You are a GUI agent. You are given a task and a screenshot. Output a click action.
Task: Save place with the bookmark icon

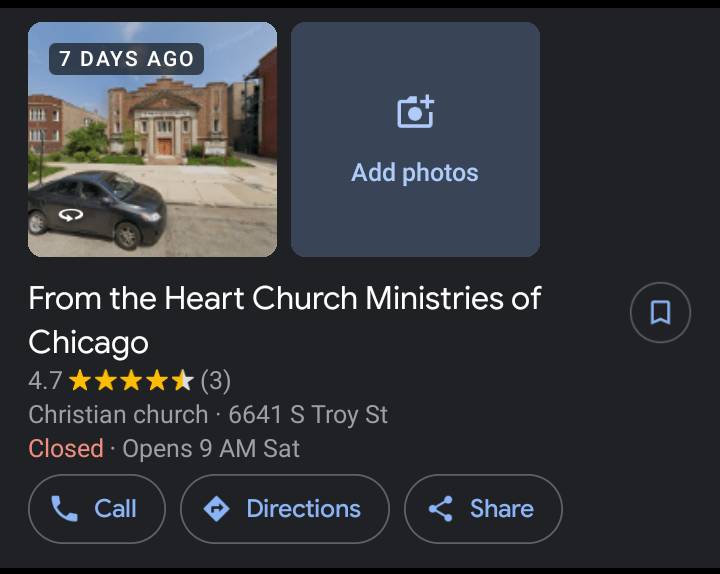(x=660, y=313)
